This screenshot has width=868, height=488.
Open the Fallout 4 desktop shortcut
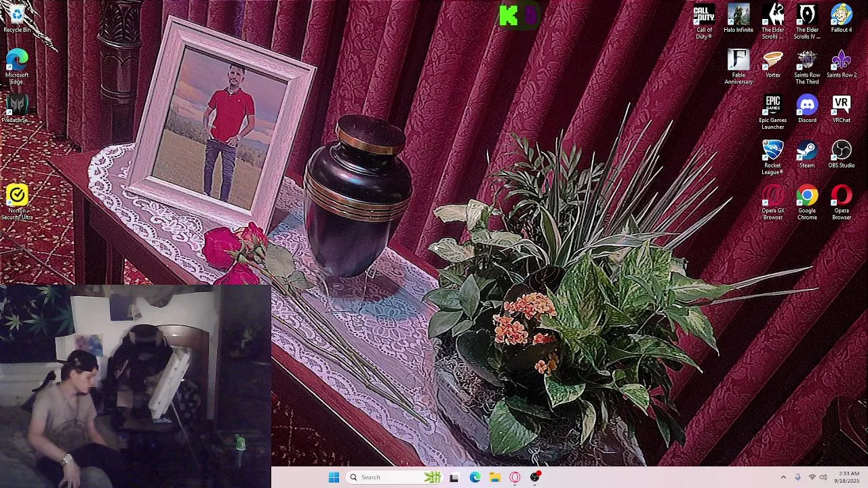point(842,18)
